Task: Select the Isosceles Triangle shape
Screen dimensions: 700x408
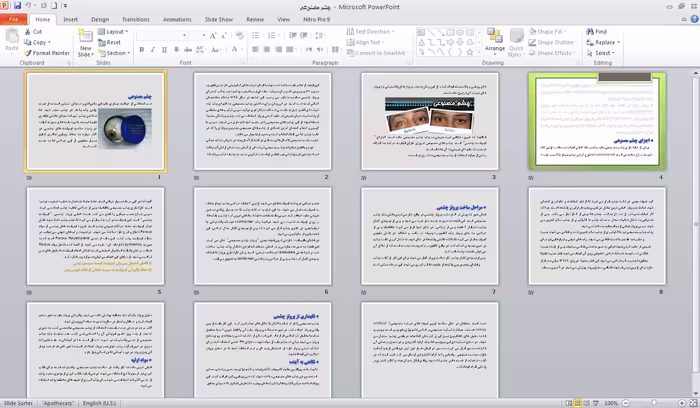Action: point(421,42)
